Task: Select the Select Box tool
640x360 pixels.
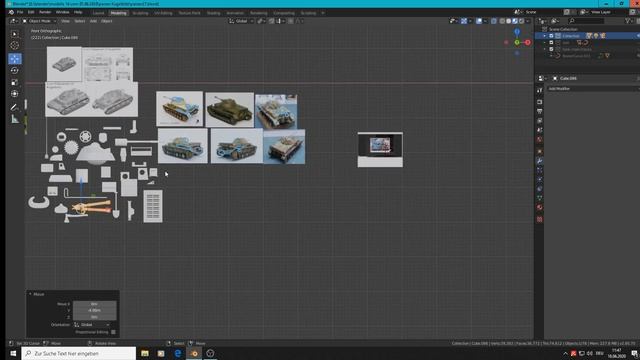Action: tap(15, 34)
